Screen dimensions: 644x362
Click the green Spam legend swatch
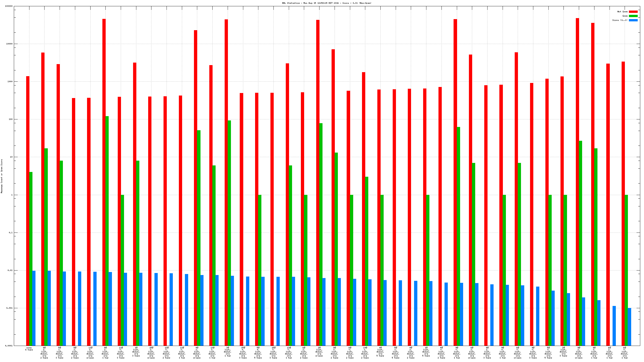[633, 16]
